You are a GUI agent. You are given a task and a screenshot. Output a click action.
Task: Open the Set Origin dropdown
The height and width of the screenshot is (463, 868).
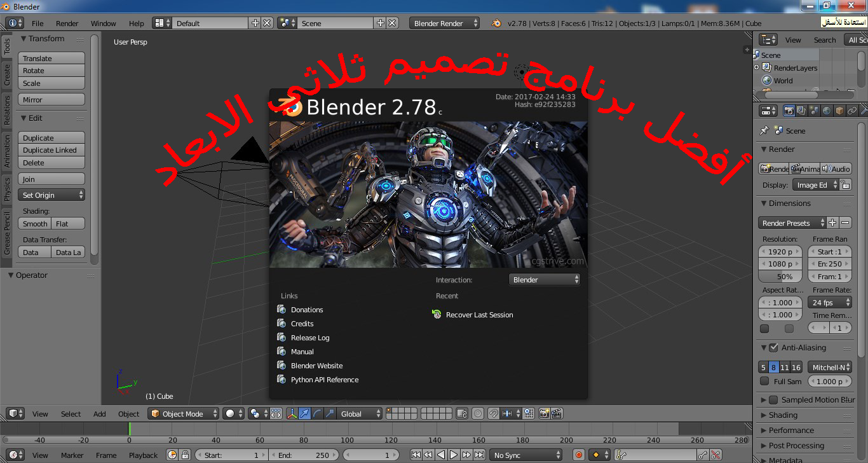tap(51, 195)
